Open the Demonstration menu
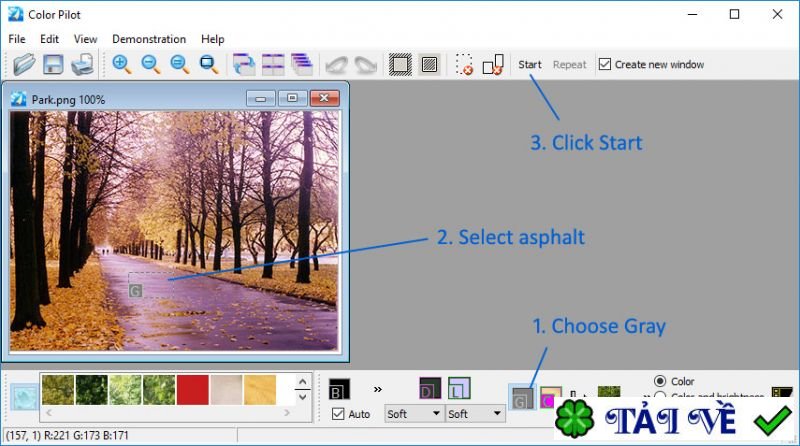 (x=149, y=39)
